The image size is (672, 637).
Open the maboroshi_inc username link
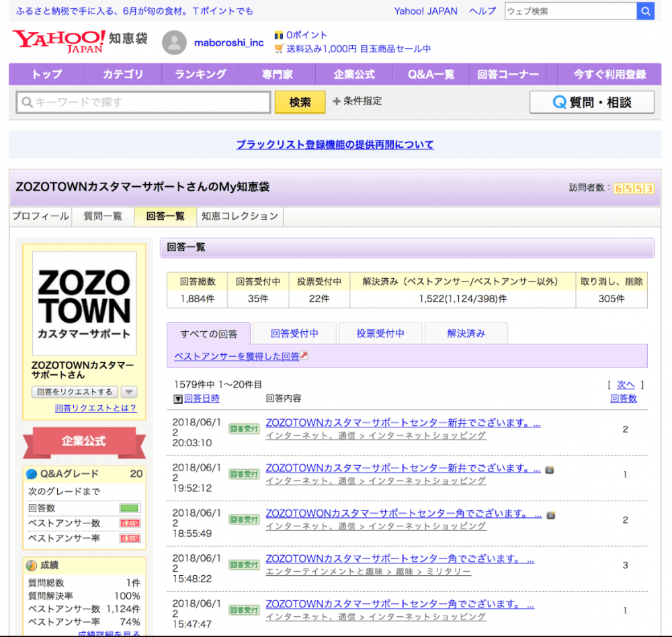[229, 42]
